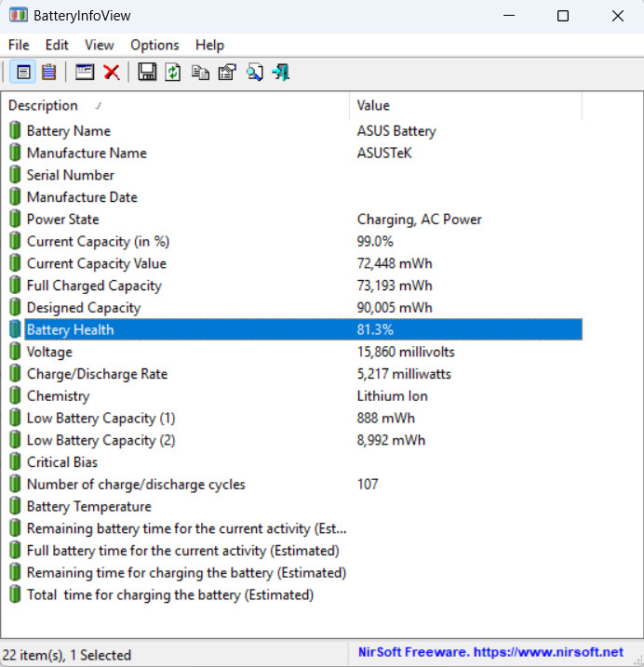The image size is (644, 667).
Task: Click the battery icon beside Battery Name
Action: click(15, 130)
